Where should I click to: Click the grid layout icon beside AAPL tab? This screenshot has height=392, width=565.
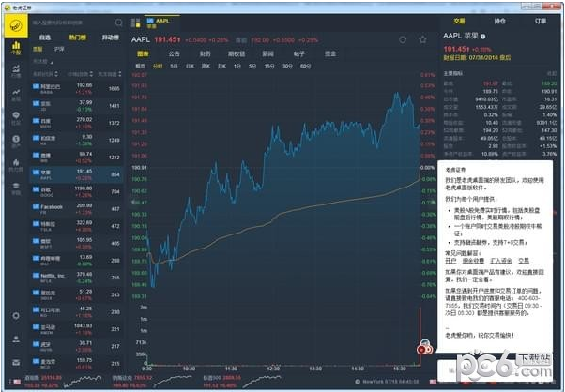[x=135, y=23]
